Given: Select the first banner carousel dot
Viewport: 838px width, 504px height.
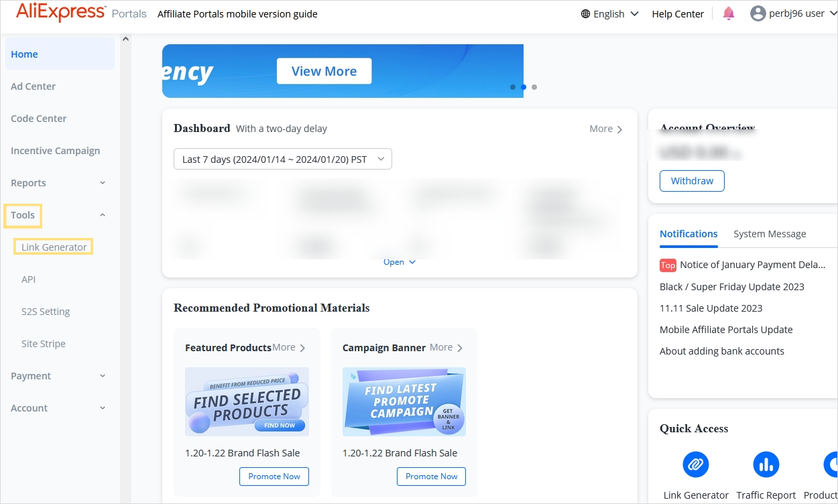Looking at the screenshot, I should coord(513,87).
